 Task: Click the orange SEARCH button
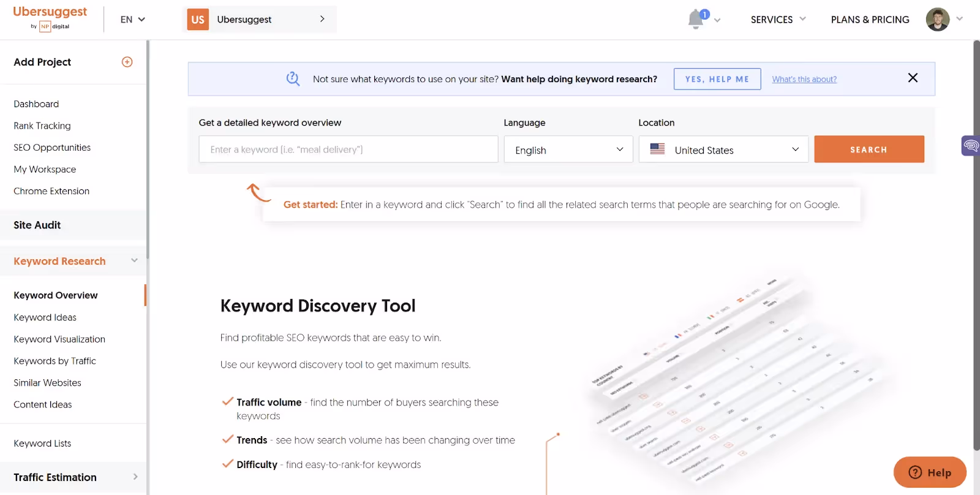coord(869,149)
